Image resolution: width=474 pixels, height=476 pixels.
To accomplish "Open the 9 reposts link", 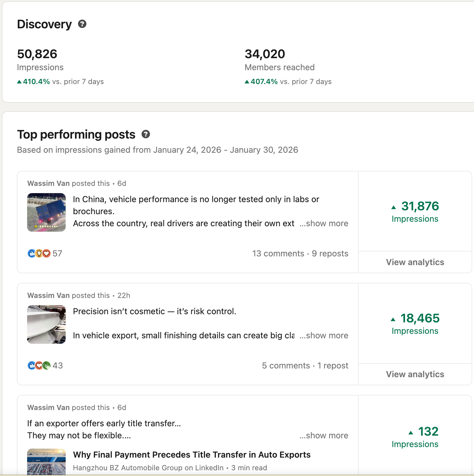I will point(330,254).
